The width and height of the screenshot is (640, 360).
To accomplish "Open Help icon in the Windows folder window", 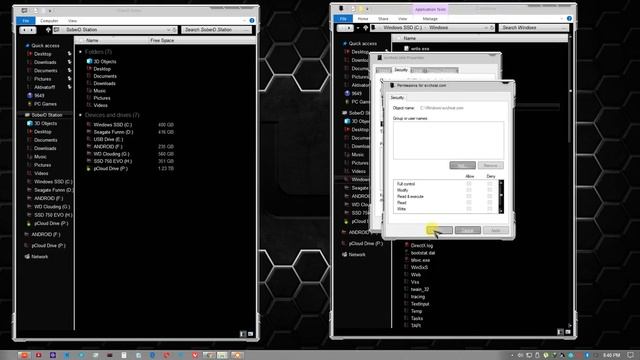I will click(569, 18).
